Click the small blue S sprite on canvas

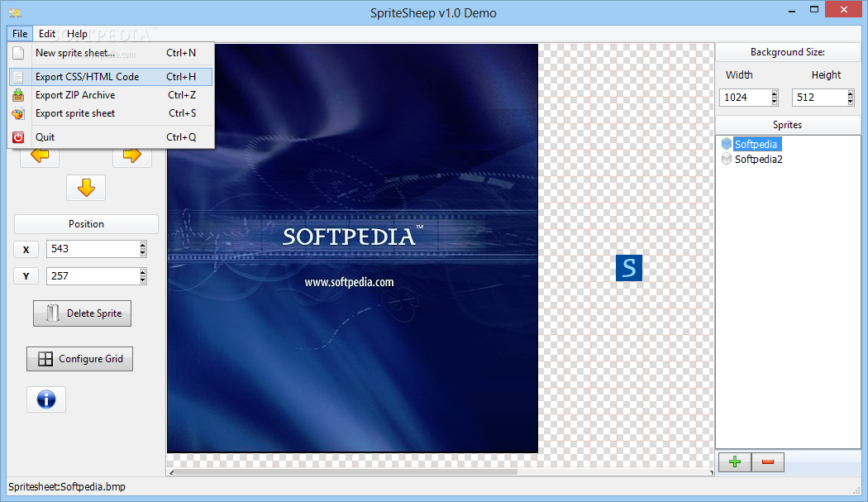point(629,268)
